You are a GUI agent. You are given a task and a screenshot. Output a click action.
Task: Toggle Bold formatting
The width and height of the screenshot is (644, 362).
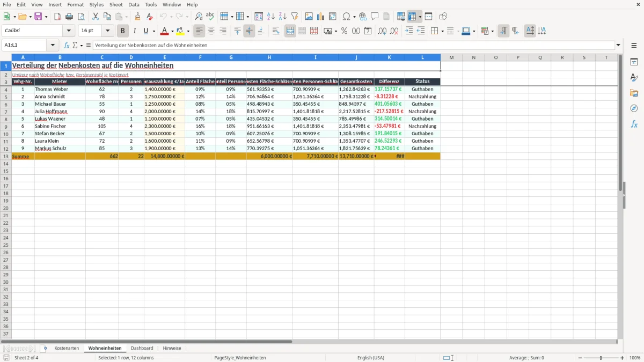[x=122, y=31]
